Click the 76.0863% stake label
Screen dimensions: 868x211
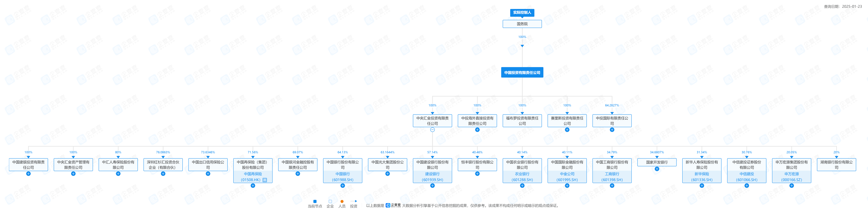(x=163, y=152)
